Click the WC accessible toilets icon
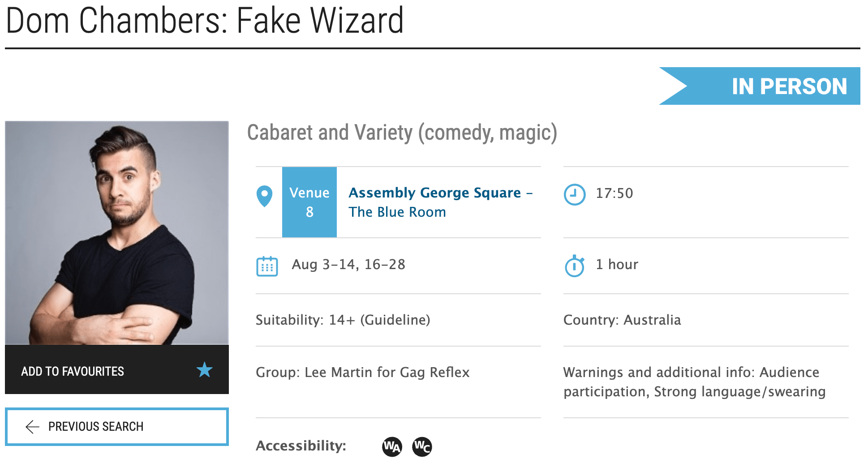The image size is (868, 463). 422,446
